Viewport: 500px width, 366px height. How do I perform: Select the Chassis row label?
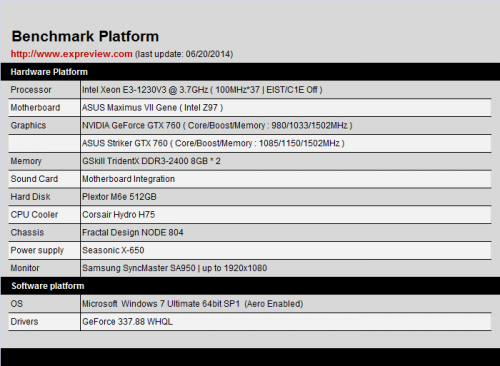click(27, 232)
